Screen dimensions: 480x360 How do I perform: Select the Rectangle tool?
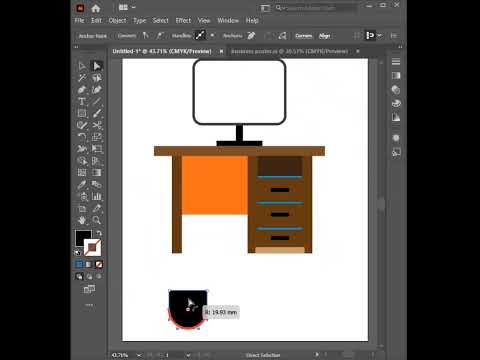click(82, 113)
